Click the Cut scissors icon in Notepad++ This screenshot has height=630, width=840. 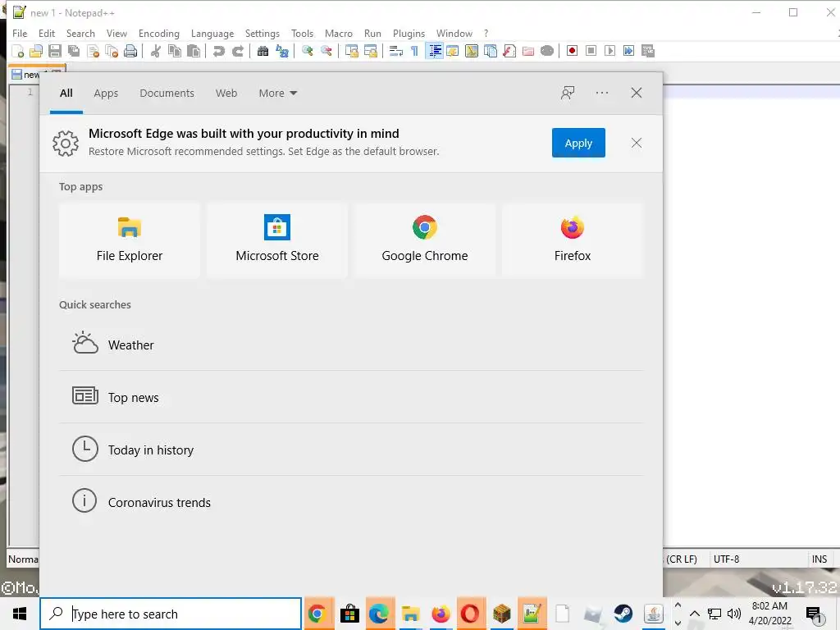click(155, 51)
